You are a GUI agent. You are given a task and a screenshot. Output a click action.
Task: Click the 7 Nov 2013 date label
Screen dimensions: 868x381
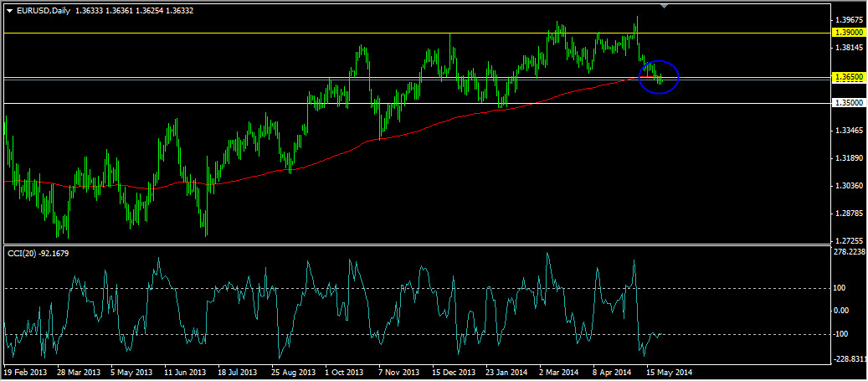(399, 372)
